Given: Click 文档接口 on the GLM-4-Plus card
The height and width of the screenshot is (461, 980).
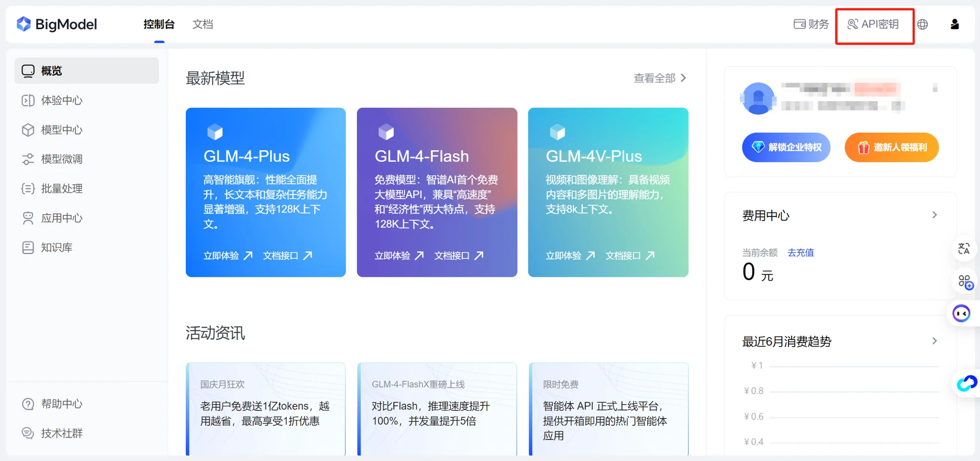Looking at the screenshot, I should [281, 256].
